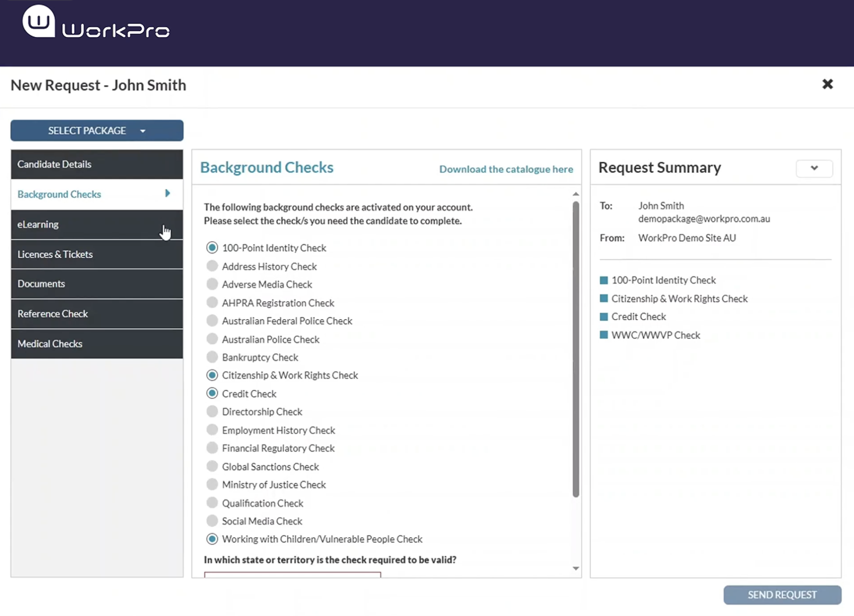Viewport: 854px width, 616px height.
Task: Click John Smith recipient name in summary
Action: (661, 206)
